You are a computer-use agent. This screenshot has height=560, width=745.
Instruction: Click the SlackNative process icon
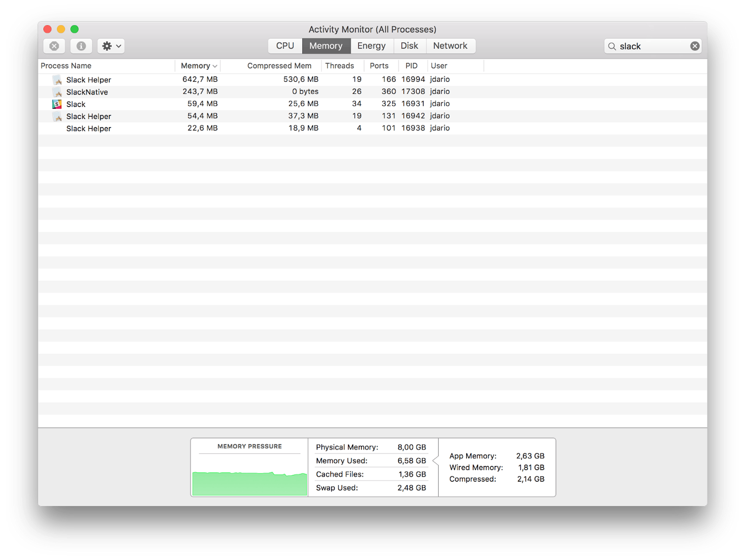point(57,92)
